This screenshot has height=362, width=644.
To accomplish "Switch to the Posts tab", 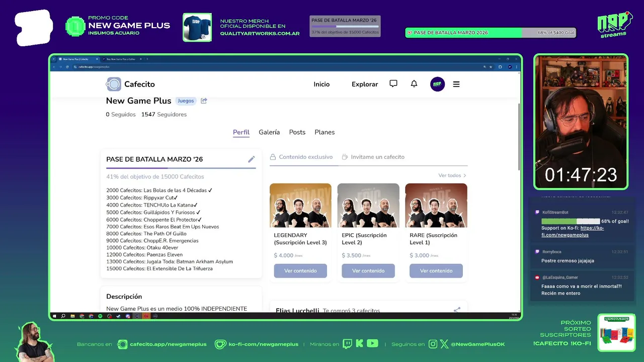I will point(297,132).
